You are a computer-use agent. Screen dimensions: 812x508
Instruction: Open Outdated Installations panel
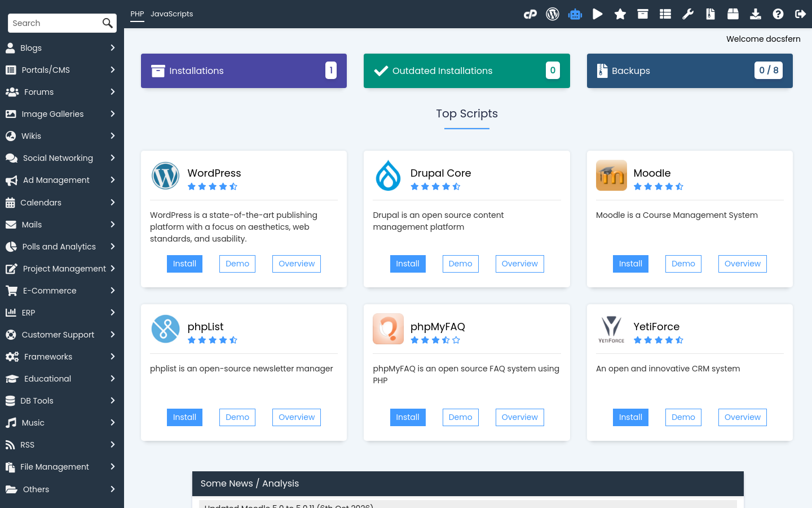coord(466,71)
